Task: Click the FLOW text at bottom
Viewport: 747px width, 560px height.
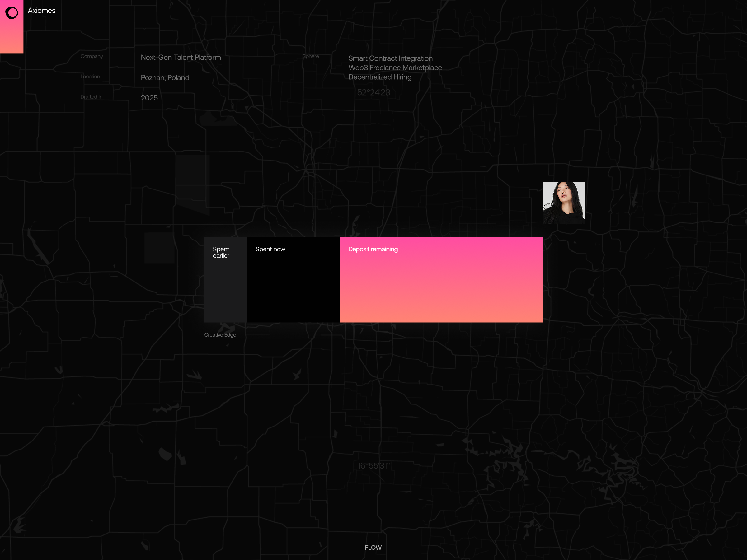Action: point(373,548)
